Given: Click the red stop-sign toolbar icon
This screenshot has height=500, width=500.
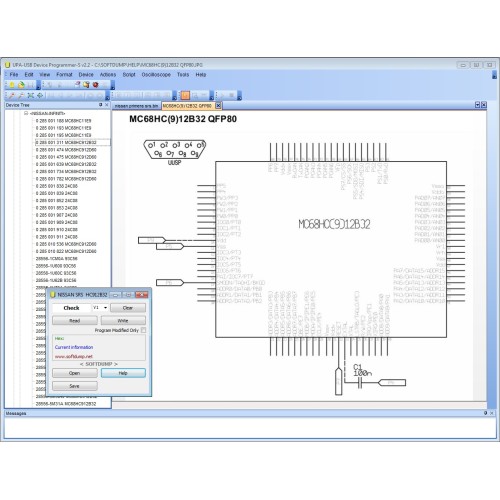Looking at the screenshot, I should [x=96, y=85].
